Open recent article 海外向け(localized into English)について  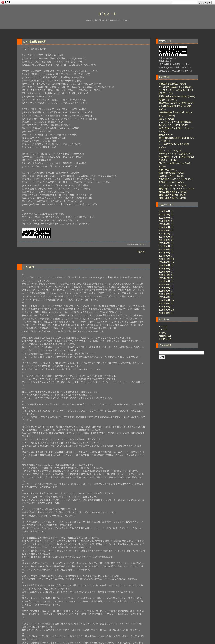coord(176,139)
